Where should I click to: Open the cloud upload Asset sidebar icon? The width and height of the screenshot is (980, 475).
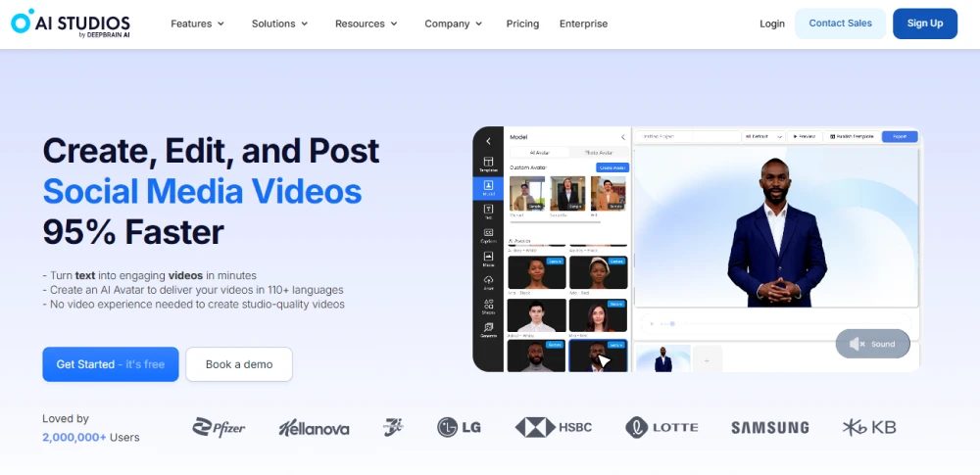point(488,283)
